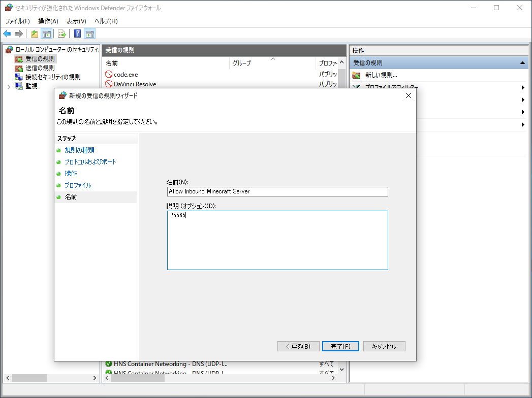Toggle the Show/Hide Action Pane icon
Image resolution: width=532 pixels, height=398 pixels.
coord(90,34)
